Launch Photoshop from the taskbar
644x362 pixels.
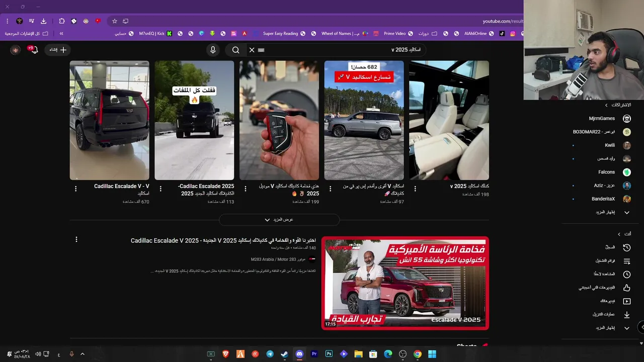click(329, 354)
